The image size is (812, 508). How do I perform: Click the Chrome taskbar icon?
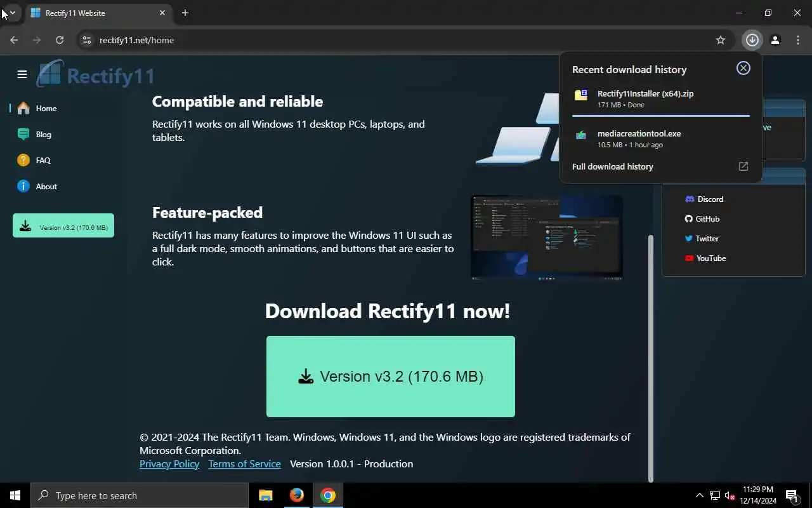click(x=328, y=495)
